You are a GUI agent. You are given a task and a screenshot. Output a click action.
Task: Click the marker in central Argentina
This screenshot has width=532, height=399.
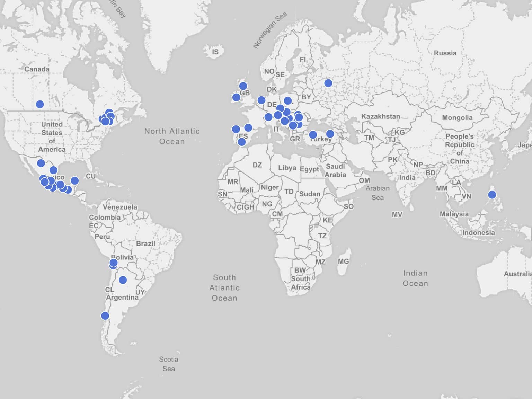[x=123, y=280]
